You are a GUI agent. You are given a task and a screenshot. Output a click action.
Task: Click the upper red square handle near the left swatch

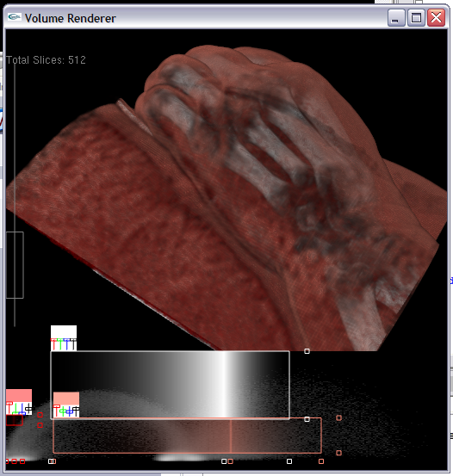tap(40, 415)
